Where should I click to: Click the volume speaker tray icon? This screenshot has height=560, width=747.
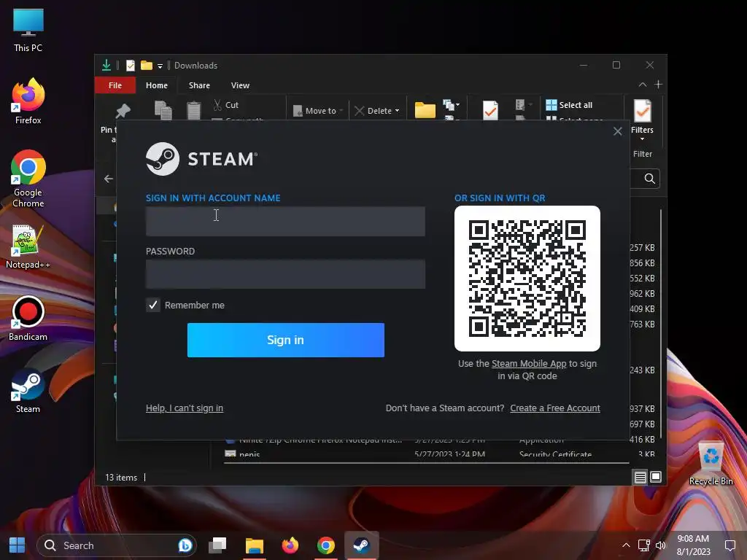click(x=660, y=545)
